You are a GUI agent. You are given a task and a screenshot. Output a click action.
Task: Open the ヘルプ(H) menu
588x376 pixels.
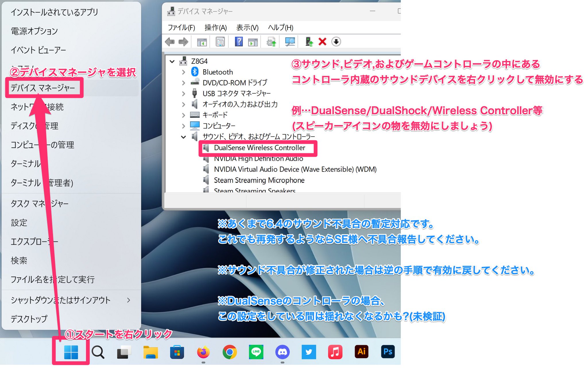(x=281, y=28)
